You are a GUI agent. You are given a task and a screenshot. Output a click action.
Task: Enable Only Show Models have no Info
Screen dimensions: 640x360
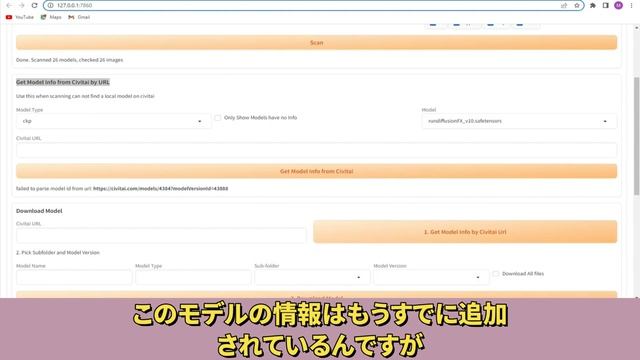[x=218, y=118]
